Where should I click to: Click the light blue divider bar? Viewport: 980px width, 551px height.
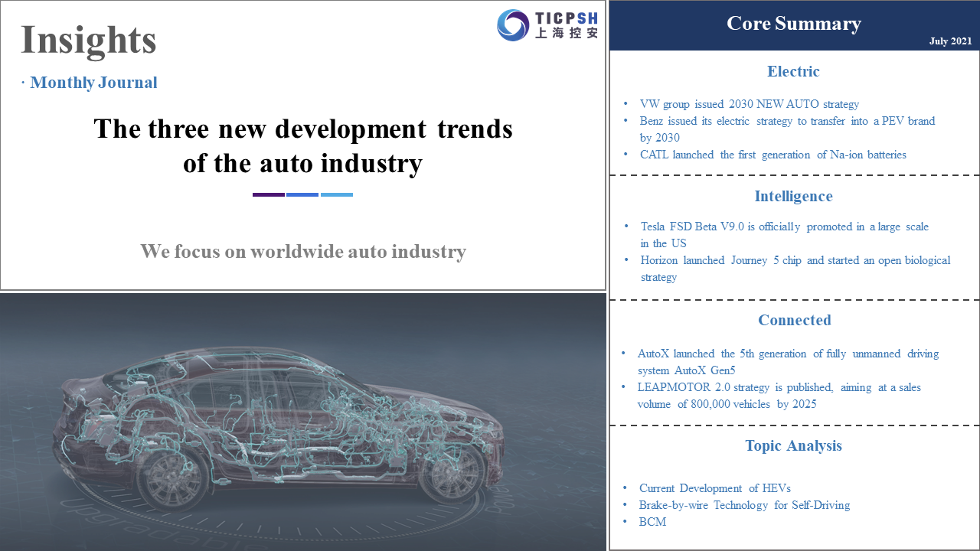pos(337,194)
